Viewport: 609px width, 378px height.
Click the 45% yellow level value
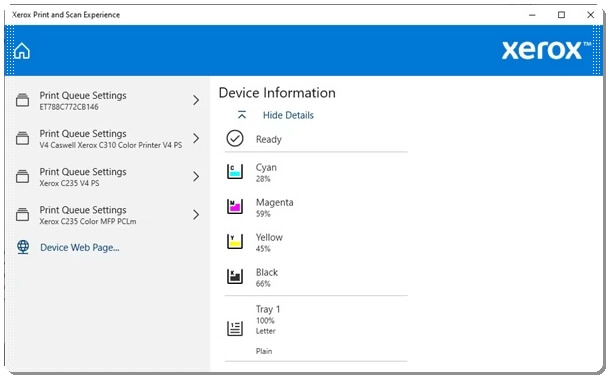[x=263, y=249]
